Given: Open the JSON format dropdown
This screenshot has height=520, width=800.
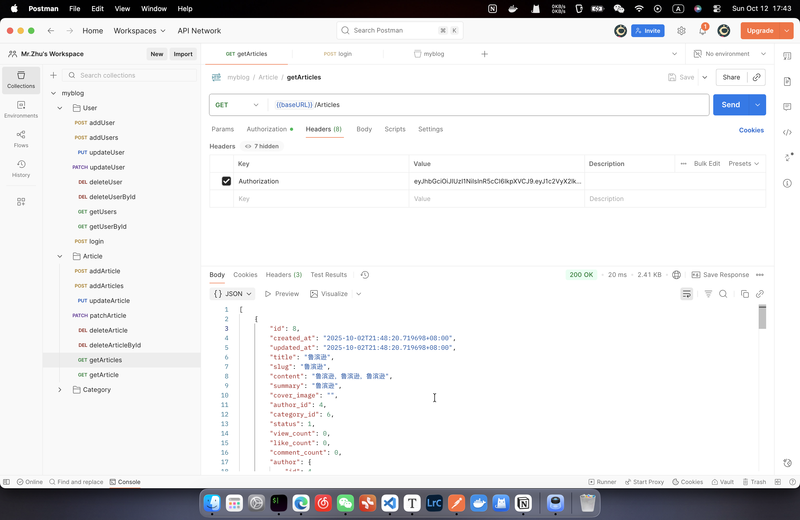Looking at the screenshot, I should [233, 294].
